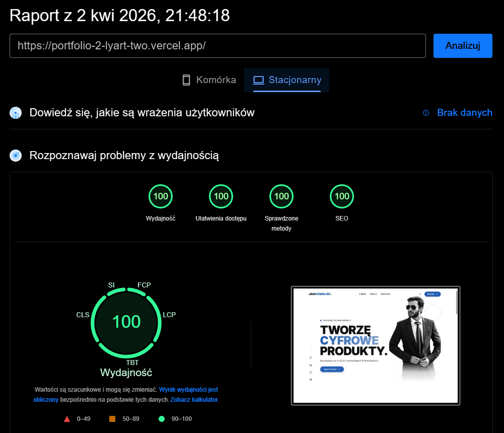The height and width of the screenshot is (433, 504).
Task: Open the Brak danych link
Action: pos(464,112)
